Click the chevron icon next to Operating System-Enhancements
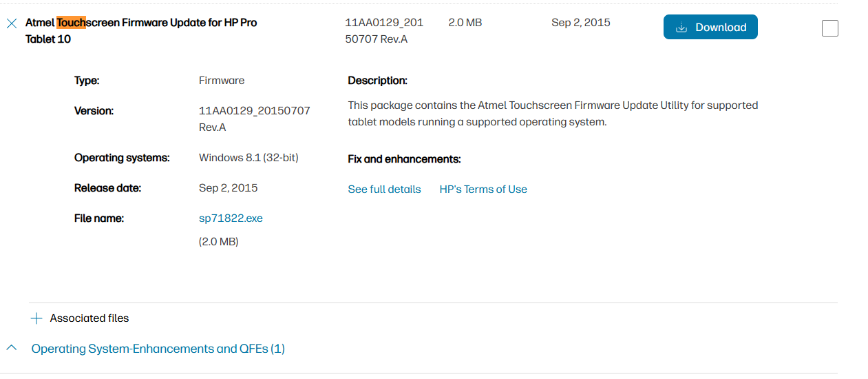This screenshot has height=379, width=868. (x=12, y=348)
